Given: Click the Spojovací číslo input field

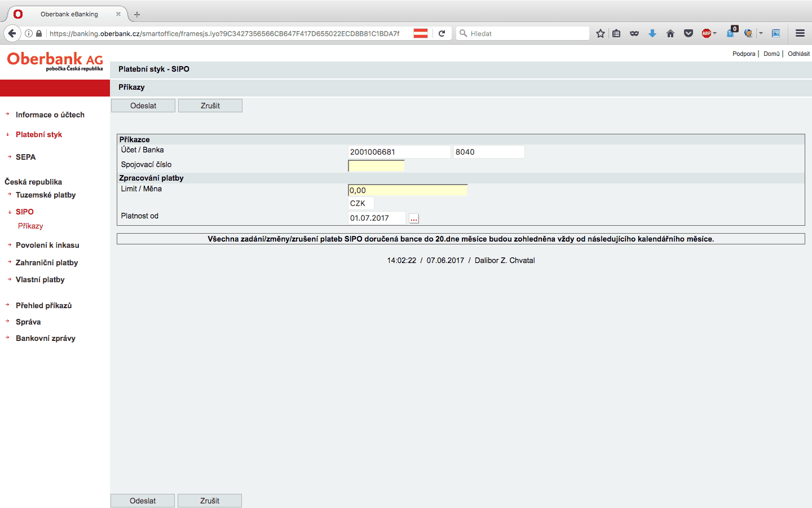Looking at the screenshot, I should [x=376, y=166].
